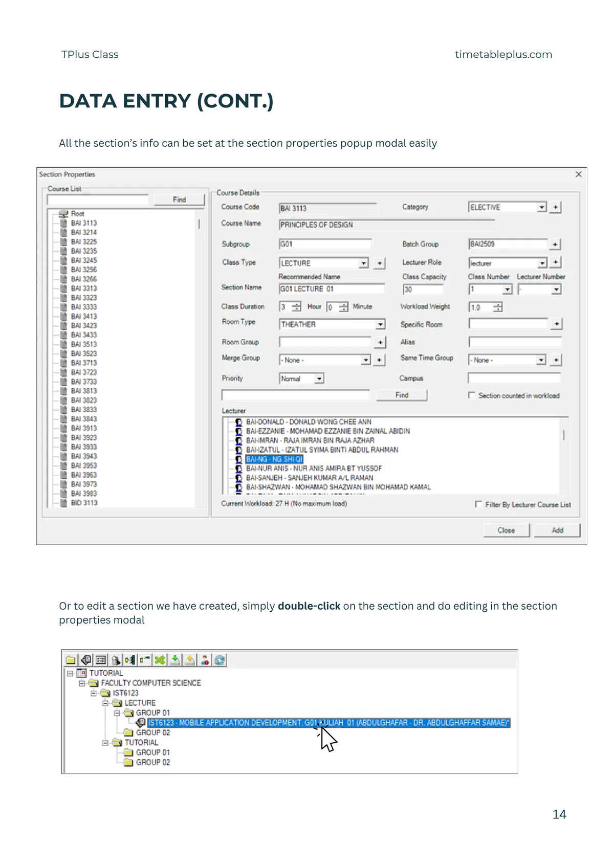
Task: Click the plus button next to Category
Action: click(x=556, y=207)
